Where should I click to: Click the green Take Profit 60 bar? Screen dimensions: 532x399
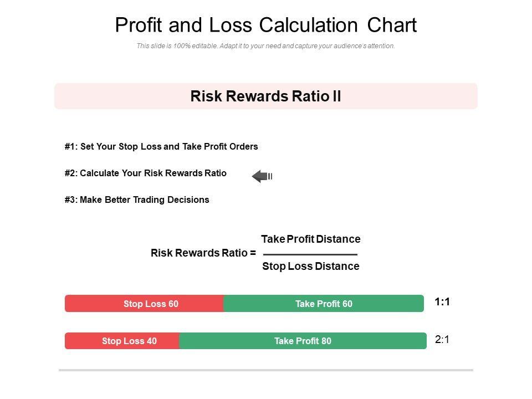pyautogui.click(x=324, y=304)
